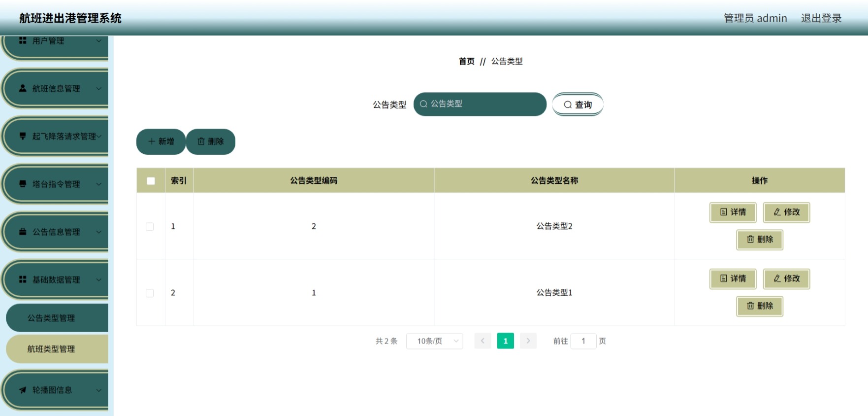Click the trash icon on 删除 for 公告类型2

[x=750, y=239]
